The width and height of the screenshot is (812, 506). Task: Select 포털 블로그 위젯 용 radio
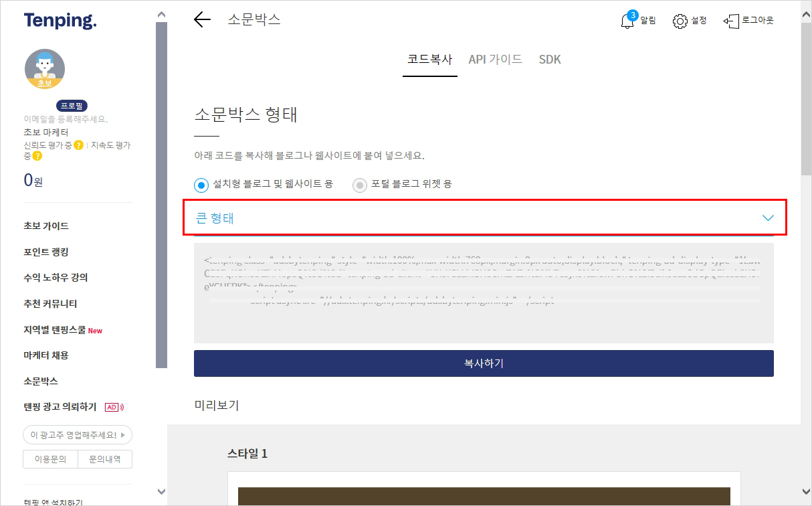pyautogui.click(x=360, y=185)
